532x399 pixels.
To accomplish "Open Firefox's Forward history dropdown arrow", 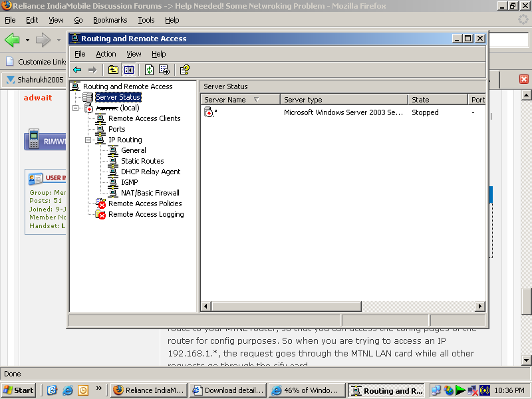I will [59, 40].
